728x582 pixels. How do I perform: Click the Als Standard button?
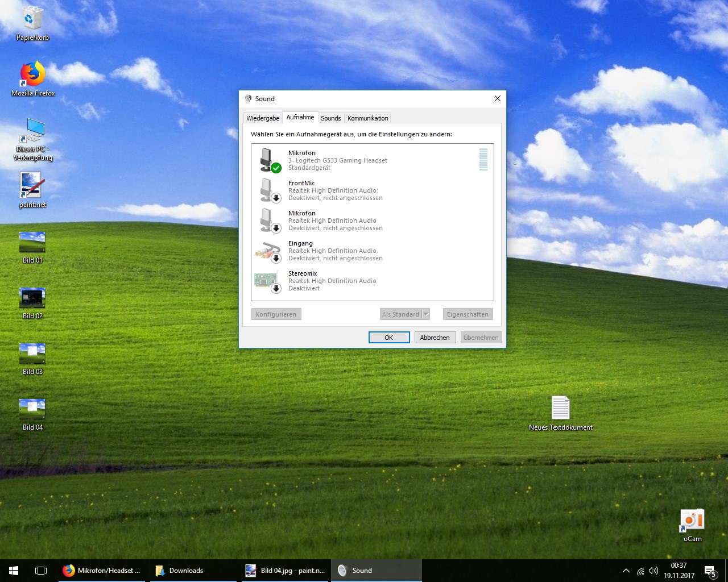(x=401, y=314)
